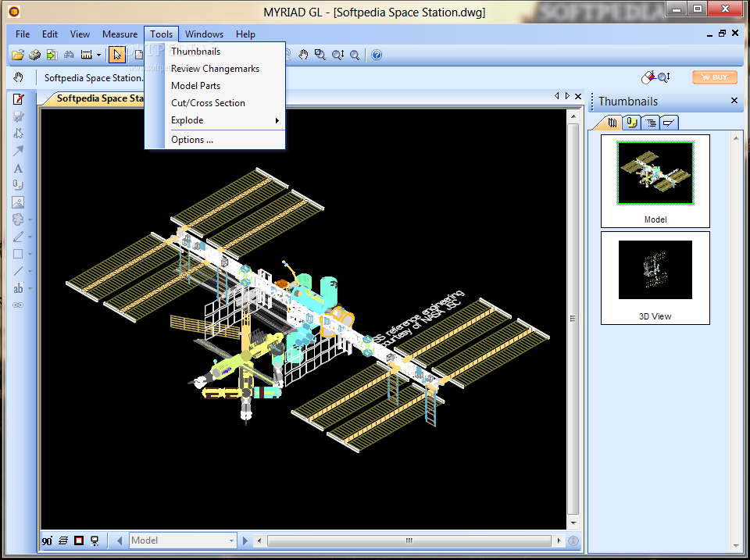Image resolution: width=750 pixels, height=560 pixels.
Task: Switch to thumbnails pages tab icon
Action: click(x=612, y=123)
